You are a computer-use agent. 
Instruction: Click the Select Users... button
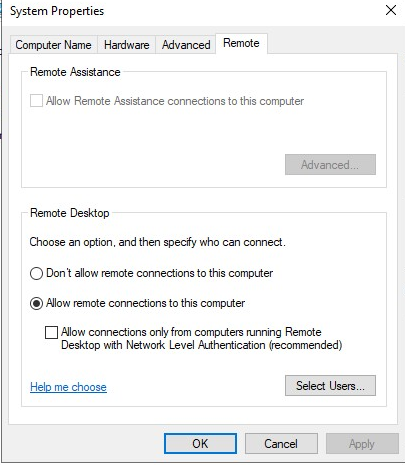pos(330,386)
